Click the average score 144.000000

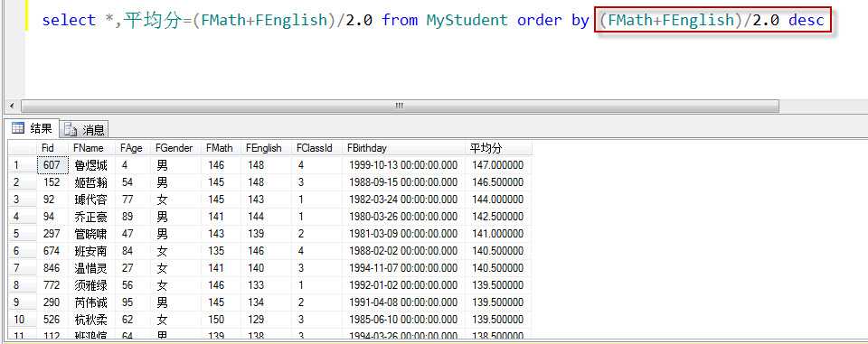(498, 200)
